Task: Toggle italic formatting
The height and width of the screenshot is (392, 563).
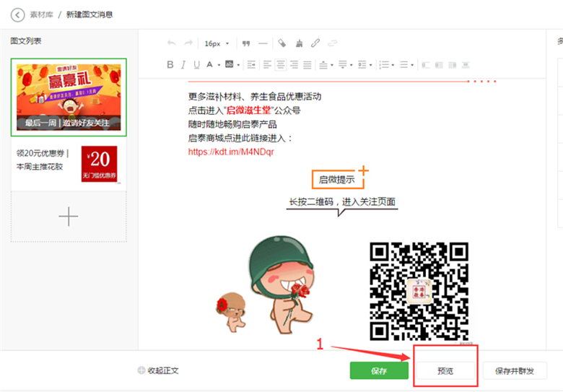Action: pyautogui.click(x=183, y=65)
